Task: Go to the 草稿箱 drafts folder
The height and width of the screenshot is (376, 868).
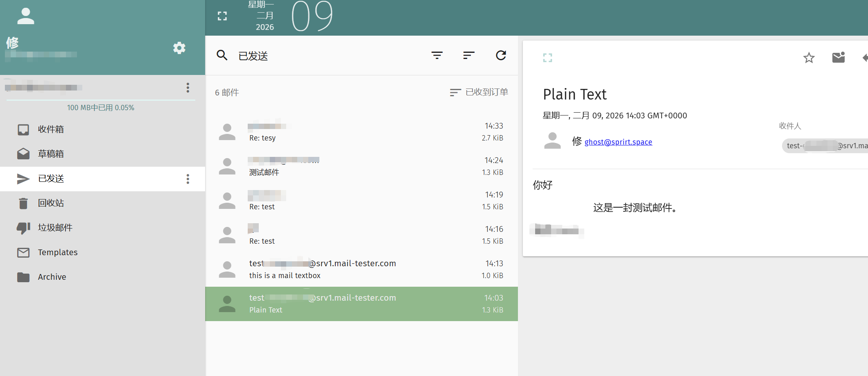Action: point(51,154)
